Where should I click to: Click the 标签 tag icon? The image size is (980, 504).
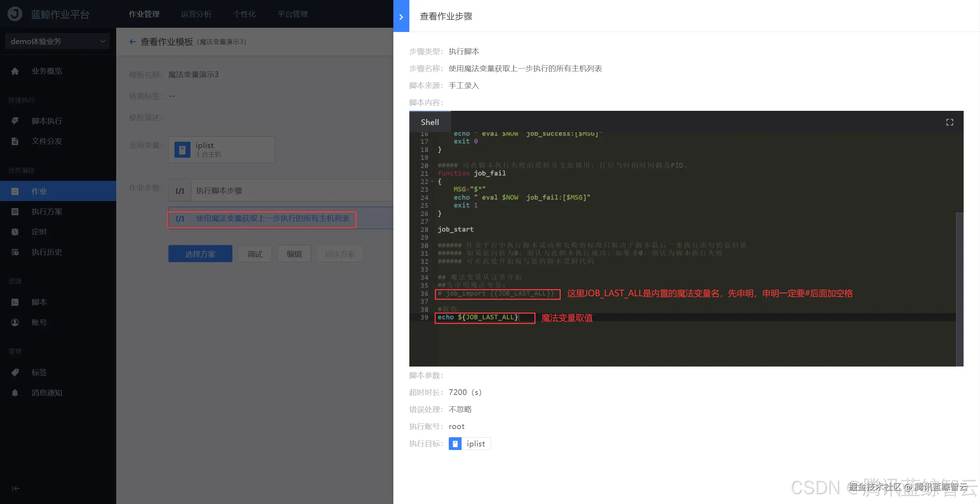tap(15, 372)
